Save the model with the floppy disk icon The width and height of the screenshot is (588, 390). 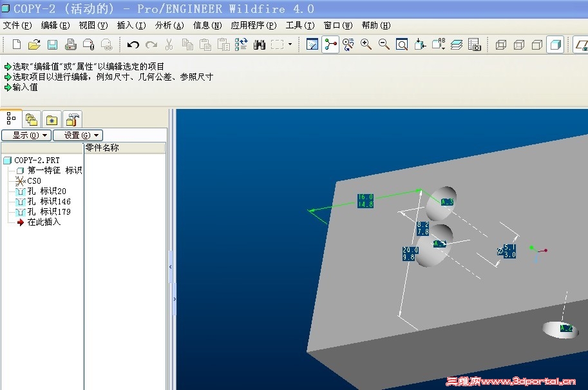point(52,44)
